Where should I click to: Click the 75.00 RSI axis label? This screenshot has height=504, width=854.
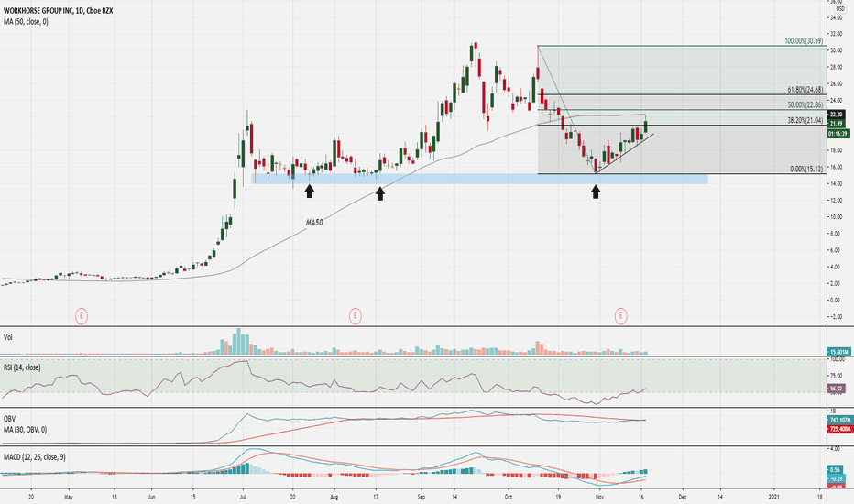click(x=836, y=376)
